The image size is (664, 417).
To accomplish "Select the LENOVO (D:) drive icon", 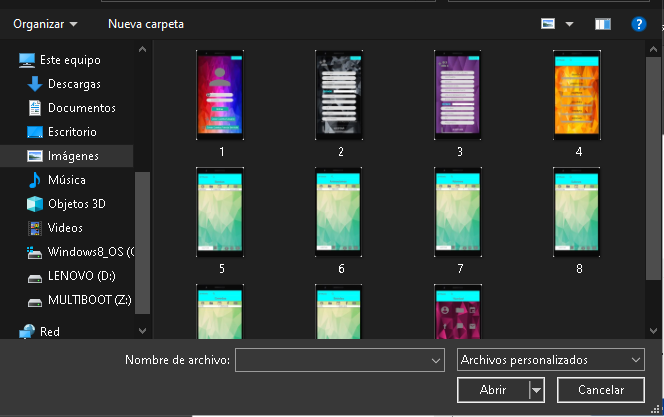I will [35, 278].
